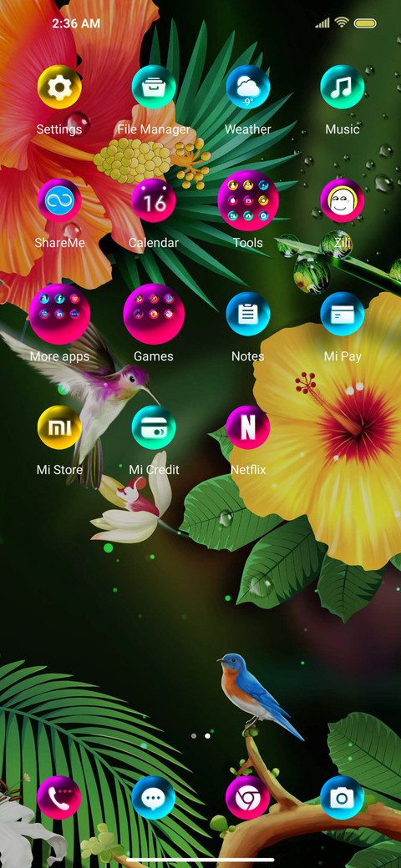This screenshot has width=401, height=868.
Task: Tap the Wi-Fi status icon
Action: tap(342, 23)
